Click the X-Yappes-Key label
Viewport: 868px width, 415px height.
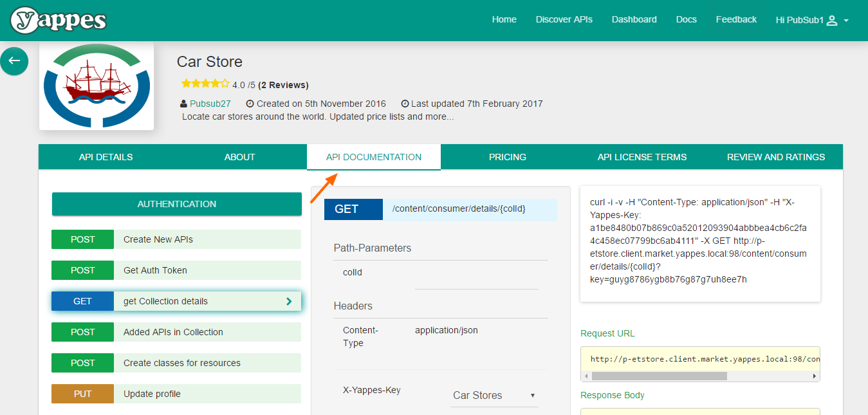[x=372, y=390]
